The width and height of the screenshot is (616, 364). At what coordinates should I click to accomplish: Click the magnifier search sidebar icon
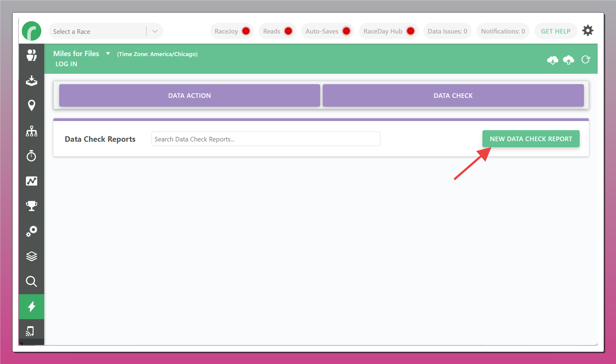point(31,281)
